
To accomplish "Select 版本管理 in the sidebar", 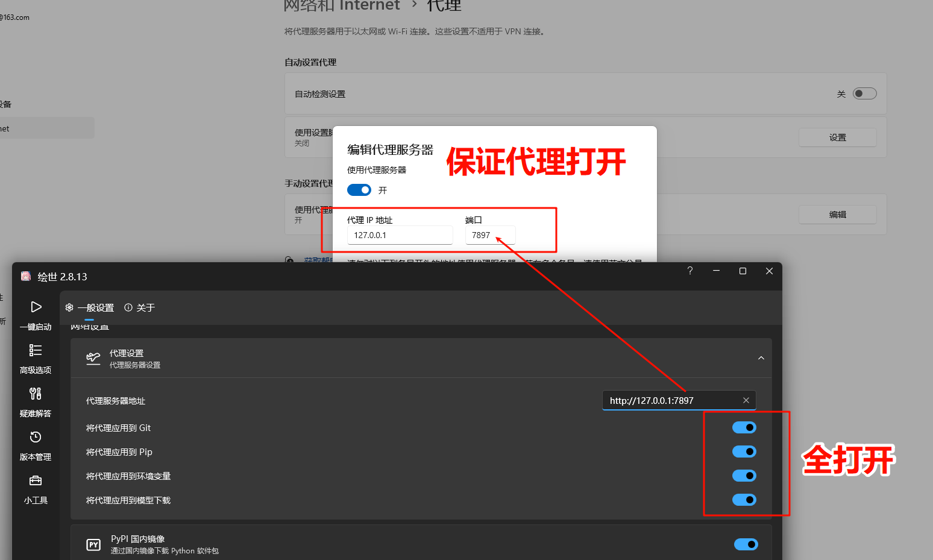I will [x=36, y=445].
